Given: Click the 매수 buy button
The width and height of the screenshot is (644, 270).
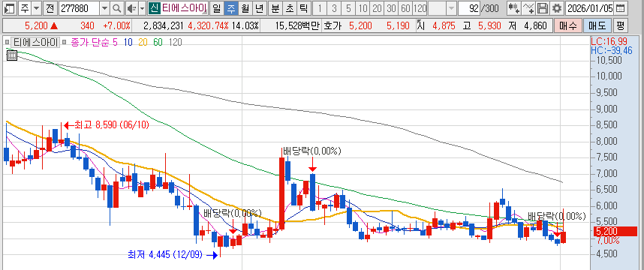Looking at the screenshot, I should pyautogui.click(x=567, y=26).
